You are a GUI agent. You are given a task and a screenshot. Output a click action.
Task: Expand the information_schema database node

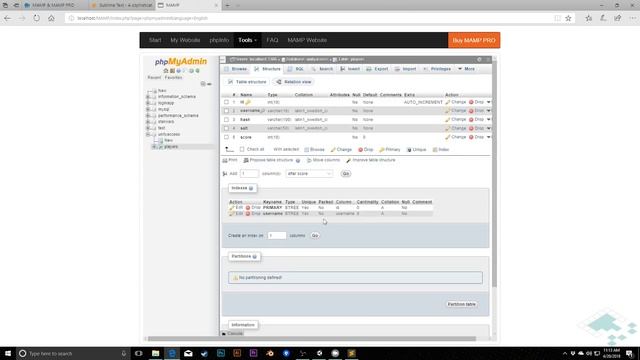click(148, 97)
